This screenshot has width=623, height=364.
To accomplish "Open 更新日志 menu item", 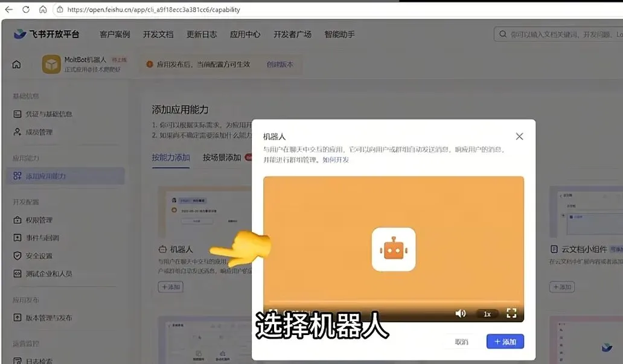I will tap(202, 34).
